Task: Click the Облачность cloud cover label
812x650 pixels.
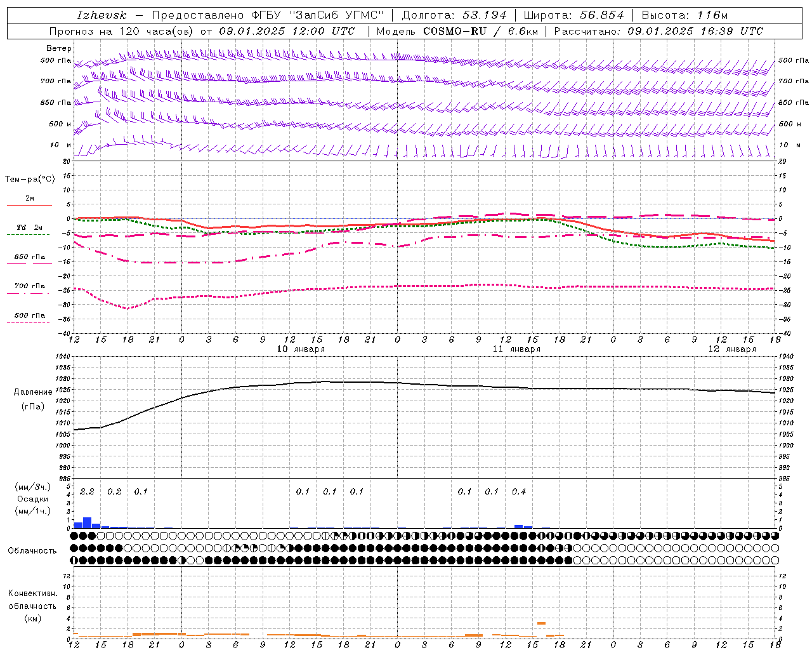Action: coord(32,550)
